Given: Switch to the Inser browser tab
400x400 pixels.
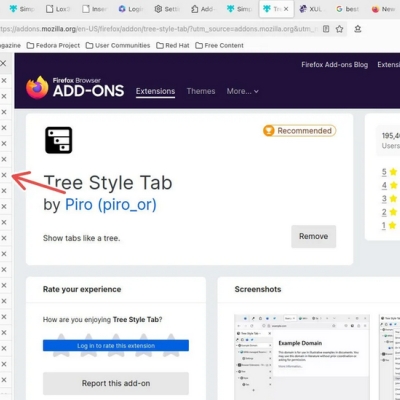Looking at the screenshot, I should tap(94, 9).
